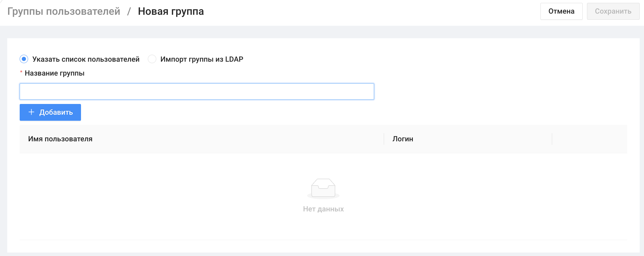Select the Указать список пользователей radio circle
Viewport: 644px width, 256px height.
click(24, 59)
